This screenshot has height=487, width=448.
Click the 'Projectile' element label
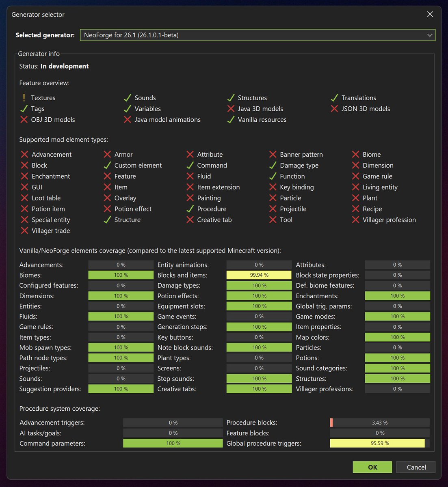coord(293,209)
